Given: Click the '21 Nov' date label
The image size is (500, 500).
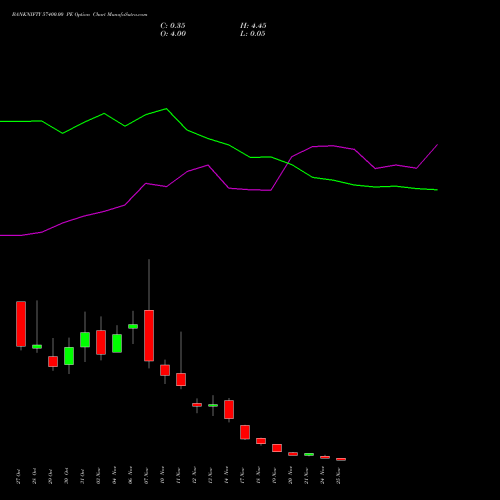Looking at the screenshot, I should tap(306, 476).
